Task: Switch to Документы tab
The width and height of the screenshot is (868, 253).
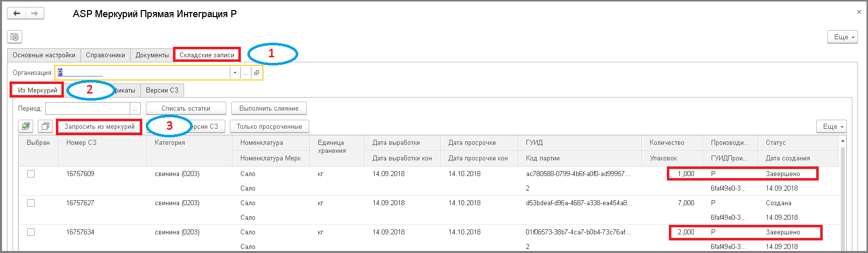Action: [x=152, y=55]
